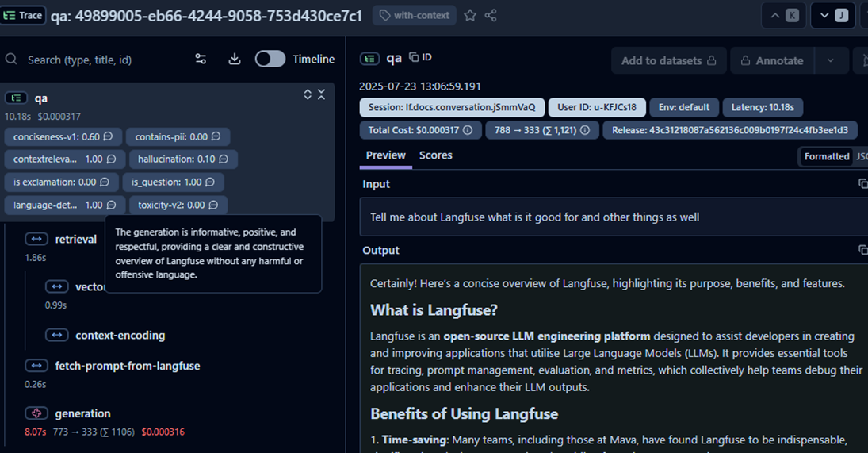Copy the Input content
This screenshot has height=453, width=868.
pos(862,183)
